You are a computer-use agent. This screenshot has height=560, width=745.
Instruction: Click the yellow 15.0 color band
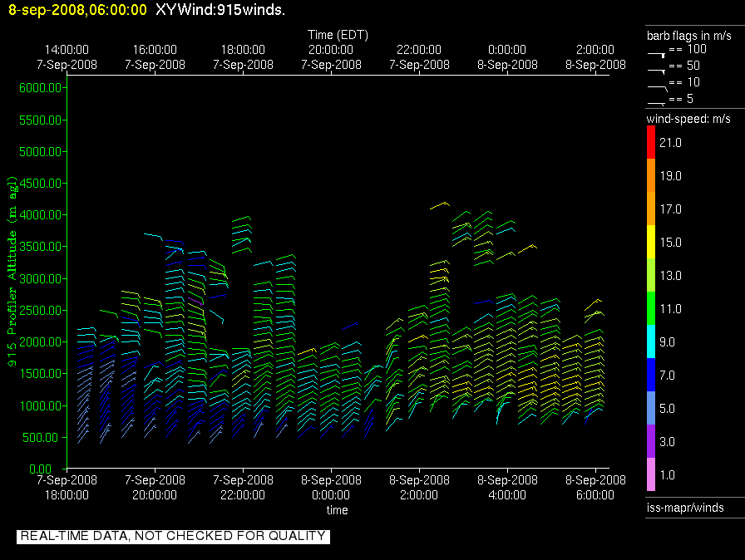[x=651, y=242]
